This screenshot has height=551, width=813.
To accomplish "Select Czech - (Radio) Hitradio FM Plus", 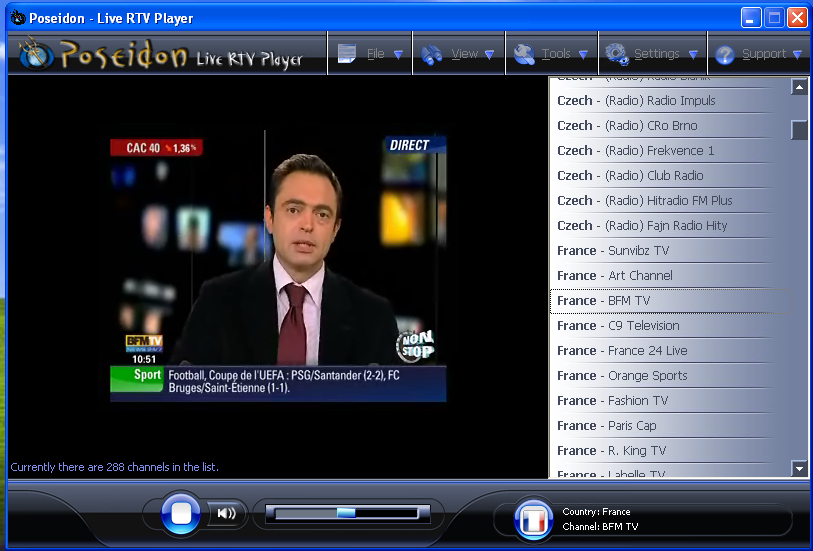I will pyautogui.click(x=669, y=200).
